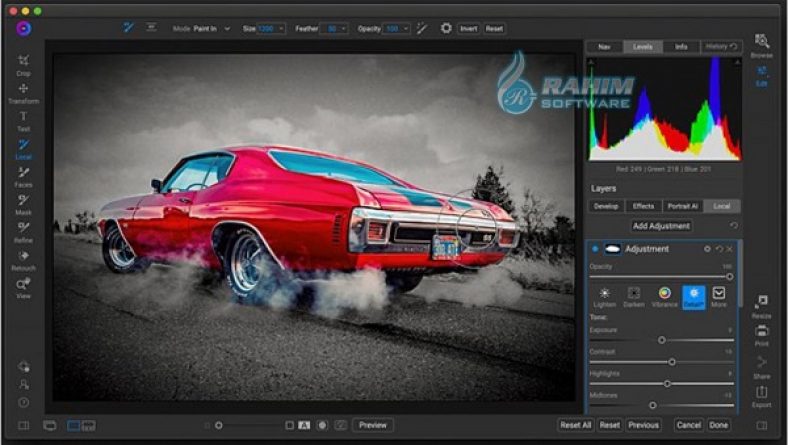The width and height of the screenshot is (788, 445).
Task: Click the Cancel button
Action: pos(688,425)
